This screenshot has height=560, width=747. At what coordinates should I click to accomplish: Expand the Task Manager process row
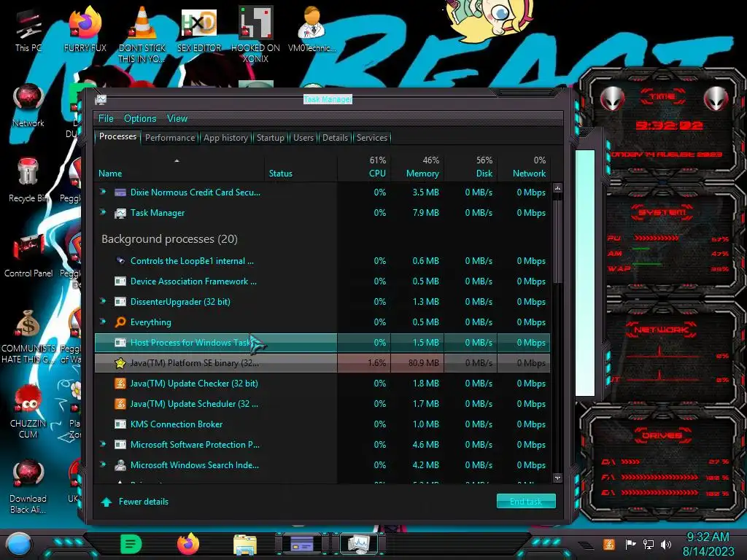point(102,212)
